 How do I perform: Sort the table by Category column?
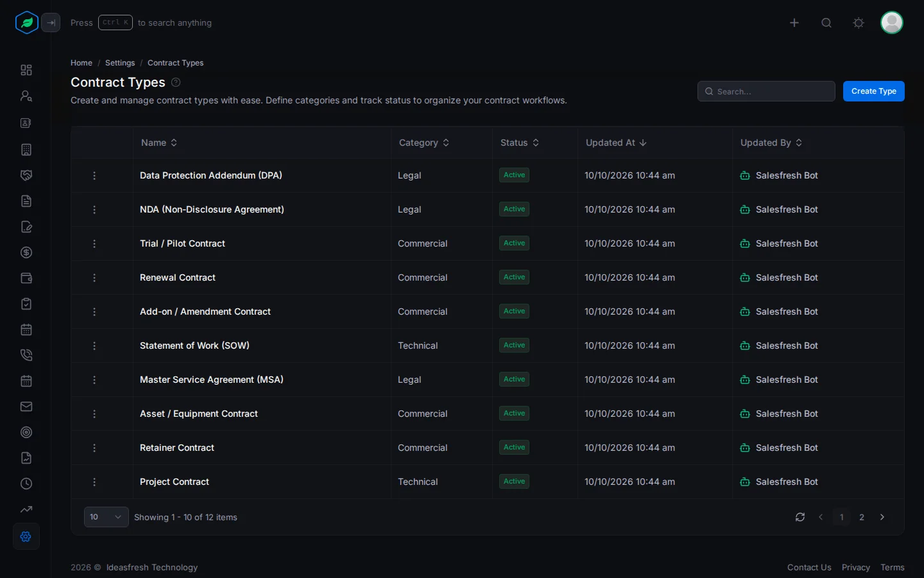click(424, 143)
